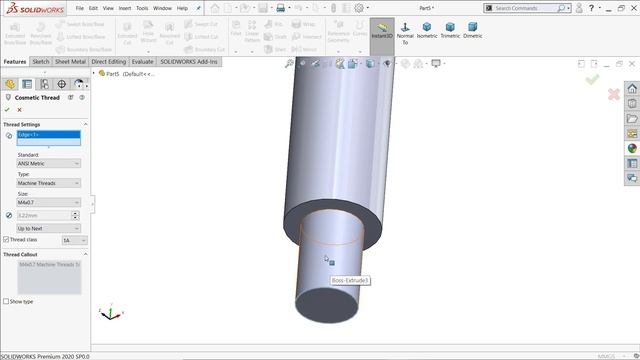
Task: Enable the Show type checkbox
Action: (6, 301)
